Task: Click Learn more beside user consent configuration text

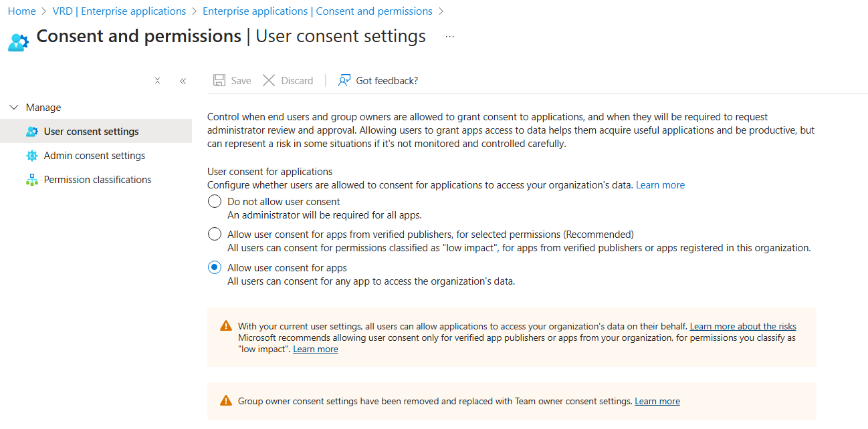Action: click(x=660, y=184)
